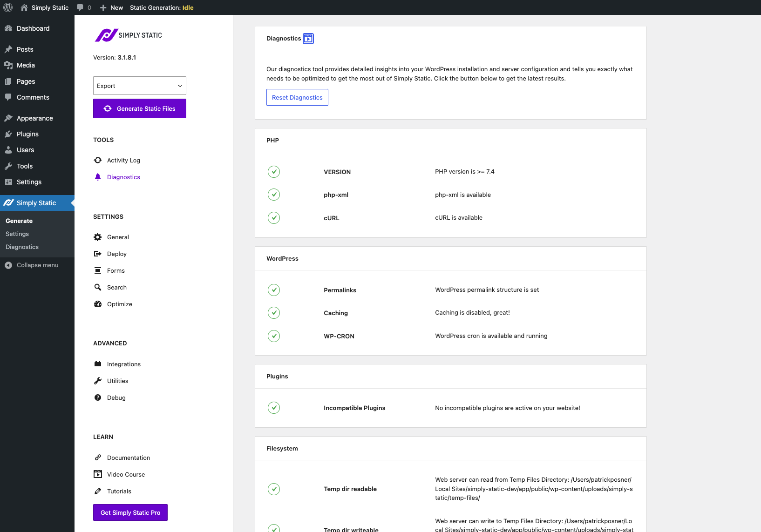Image resolution: width=761 pixels, height=532 pixels.
Task: Open Diagnostics submenu in dark sidebar
Action: (x=22, y=247)
